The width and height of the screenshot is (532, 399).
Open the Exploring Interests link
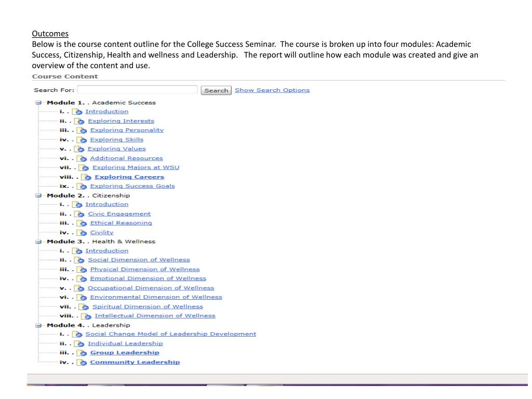pos(121,121)
